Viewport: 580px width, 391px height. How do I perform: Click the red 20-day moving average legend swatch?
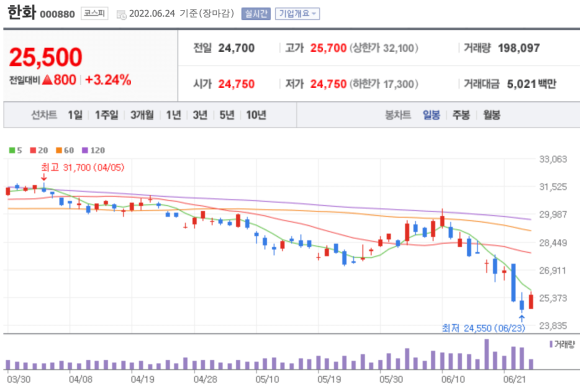[x=33, y=150]
